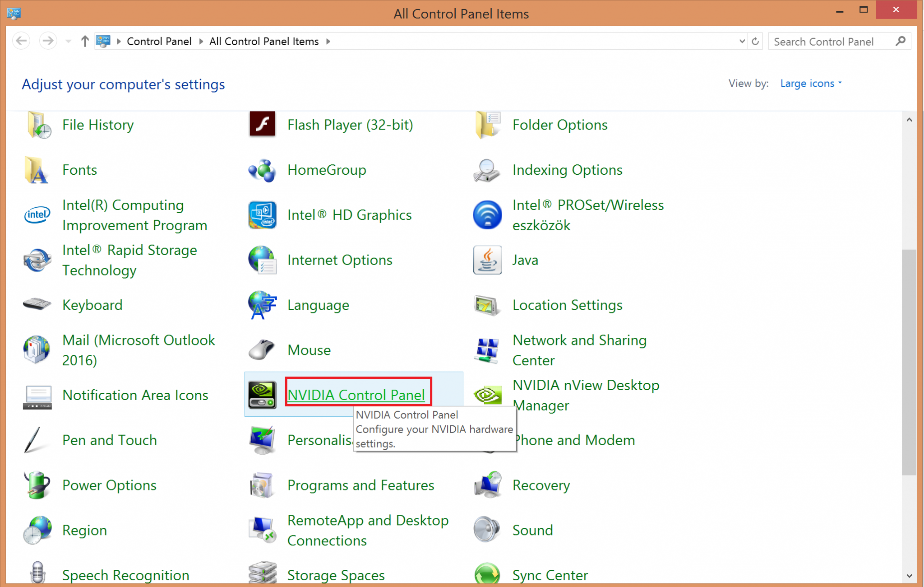Click the NVIDIA Control Panel icon

click(262, 395)
